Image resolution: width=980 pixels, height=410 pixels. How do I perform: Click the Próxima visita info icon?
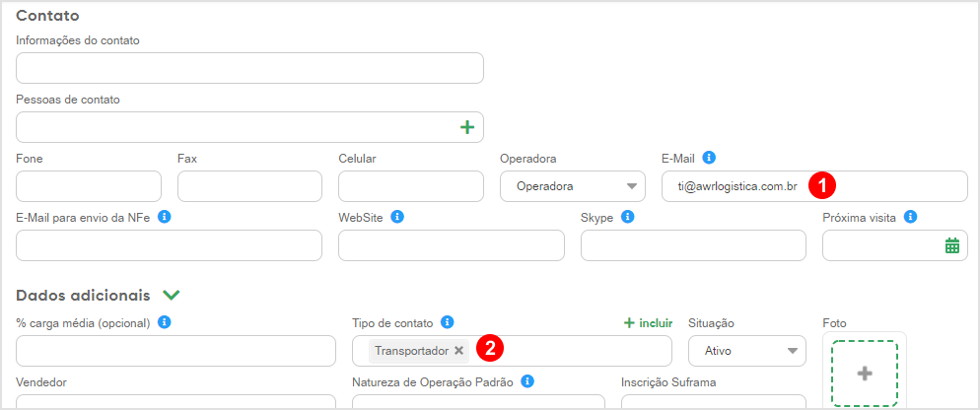tap(911, 217)
